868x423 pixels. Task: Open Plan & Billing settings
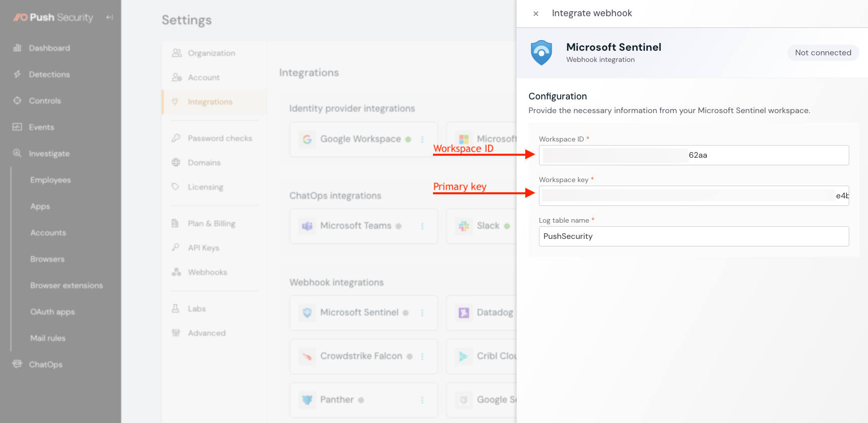tap(211, 224)
